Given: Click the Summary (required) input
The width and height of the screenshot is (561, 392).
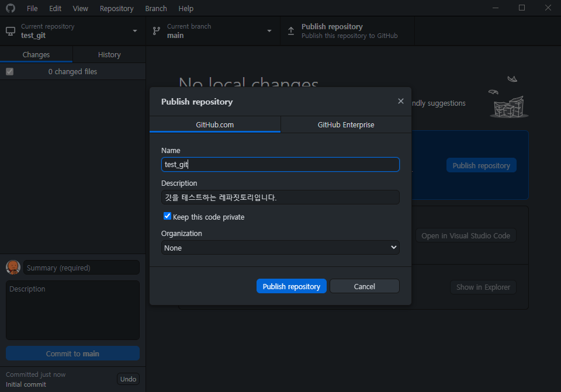Looking at the screenshot, I should [81, 268].
